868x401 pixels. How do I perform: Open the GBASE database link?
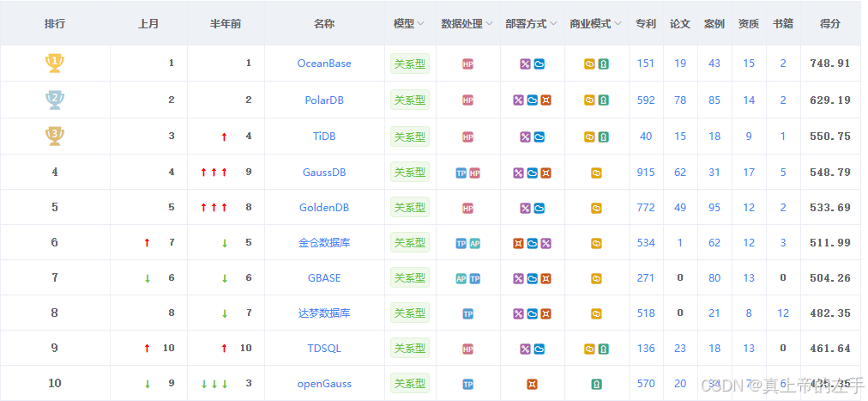(x=324, y=278)
